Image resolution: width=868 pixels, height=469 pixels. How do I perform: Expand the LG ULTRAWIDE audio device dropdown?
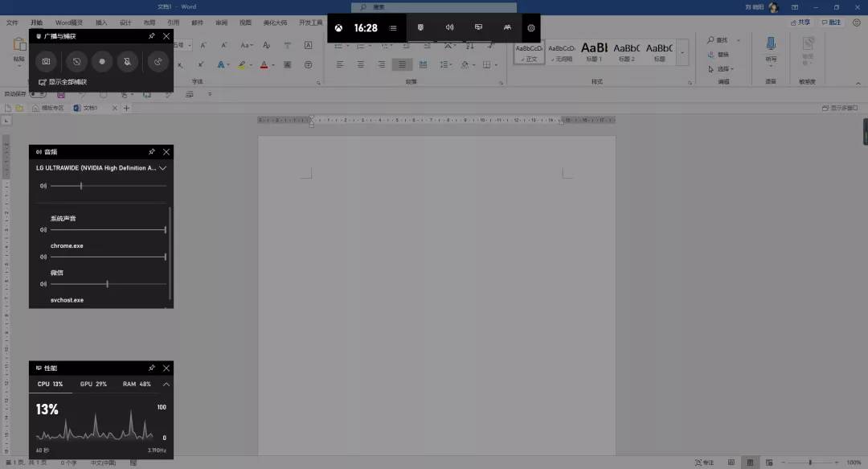(x=162, y=168)
